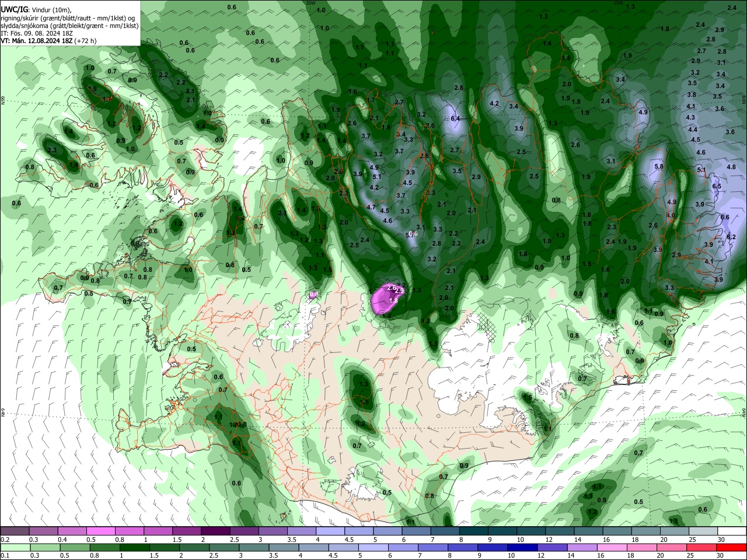Click the 6.6 precipitation value on the map
The width and height of the screenshot is (747, 560).
[725, 217]
